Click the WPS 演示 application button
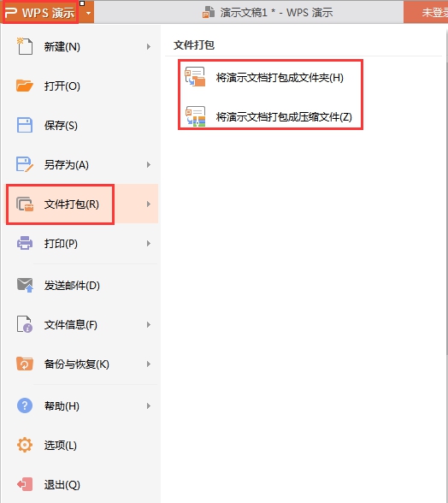448x503 pixels. pos(40,13)
